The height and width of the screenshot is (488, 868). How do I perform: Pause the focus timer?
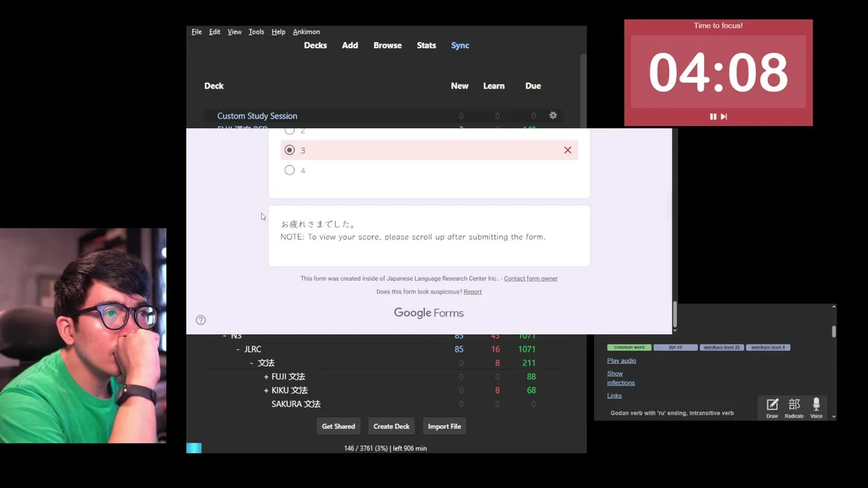pos(713,117)
